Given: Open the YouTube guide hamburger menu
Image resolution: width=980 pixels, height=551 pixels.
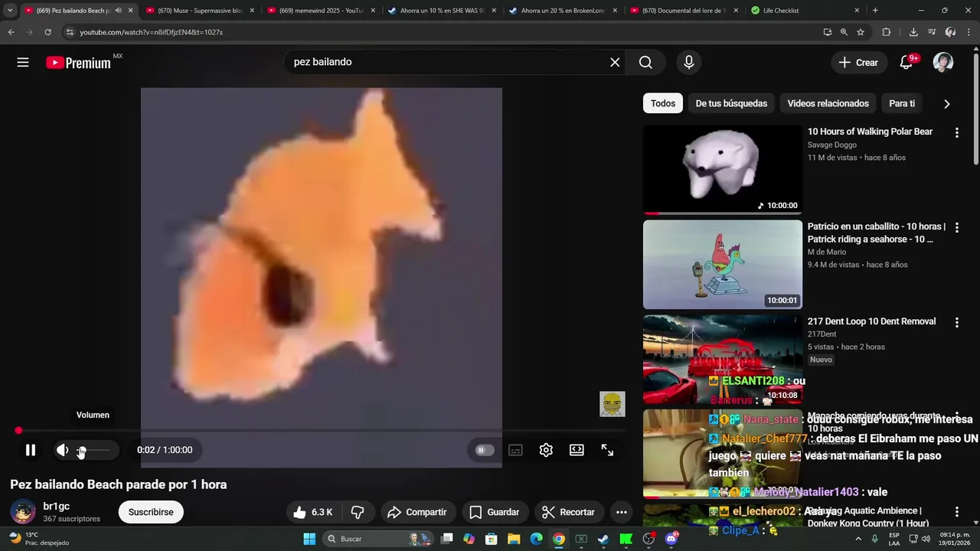Looking at the screenshot, I should coord(23,63).
